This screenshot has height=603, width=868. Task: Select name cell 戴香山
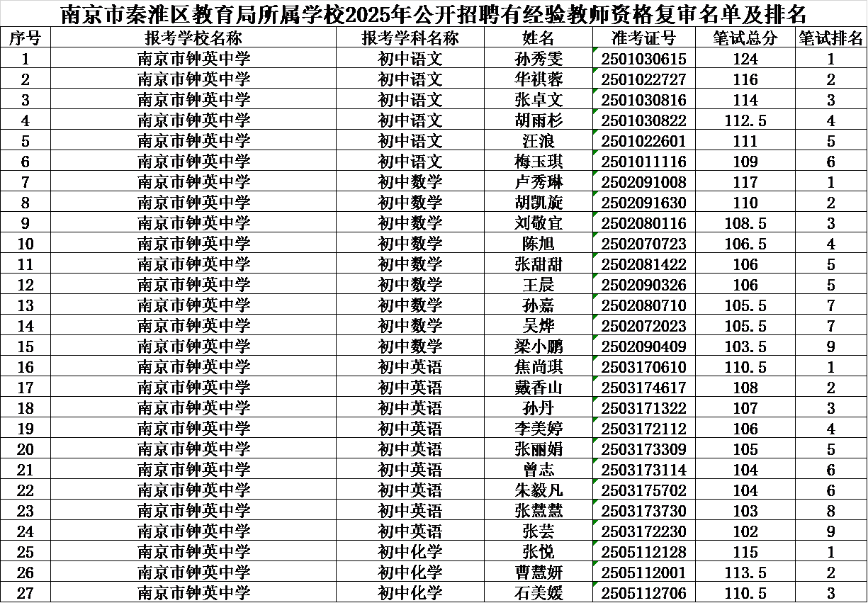538,388
